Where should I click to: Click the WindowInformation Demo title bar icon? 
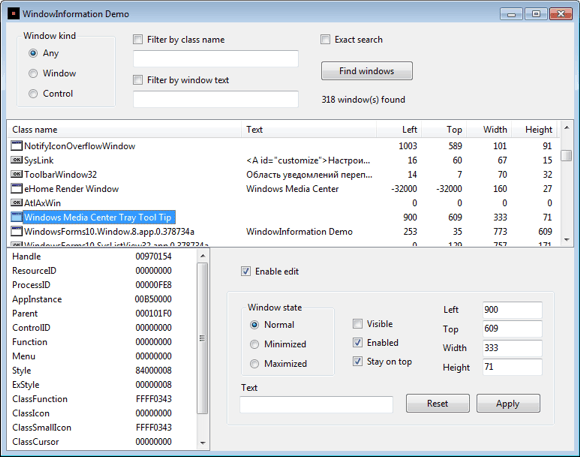click(x=13, y=14)
